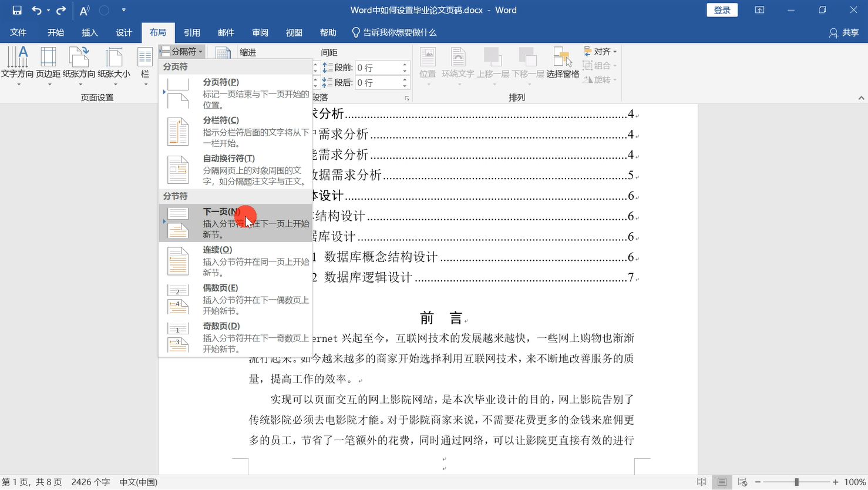Click the zoom slider handle
Viewport: 868px width, 490px height.
click(796, 482)
